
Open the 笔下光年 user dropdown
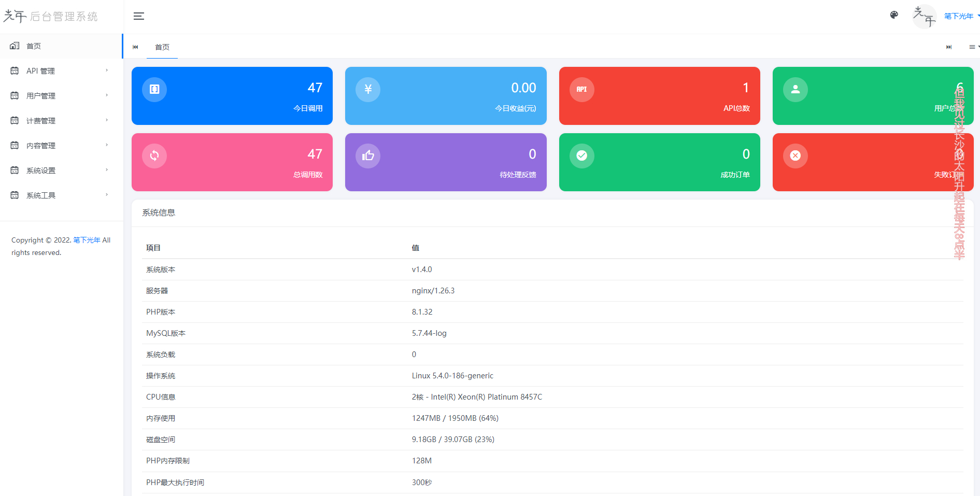pos(960,17)
